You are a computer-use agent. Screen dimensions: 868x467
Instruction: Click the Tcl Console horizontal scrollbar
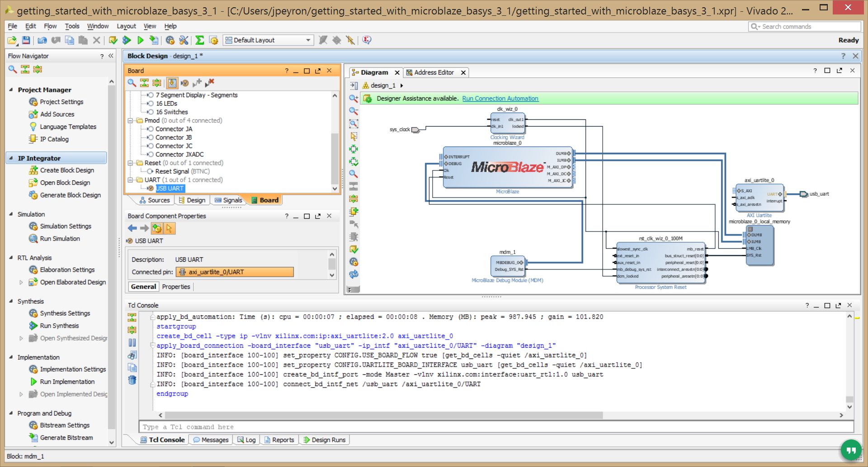pos(383,415)
